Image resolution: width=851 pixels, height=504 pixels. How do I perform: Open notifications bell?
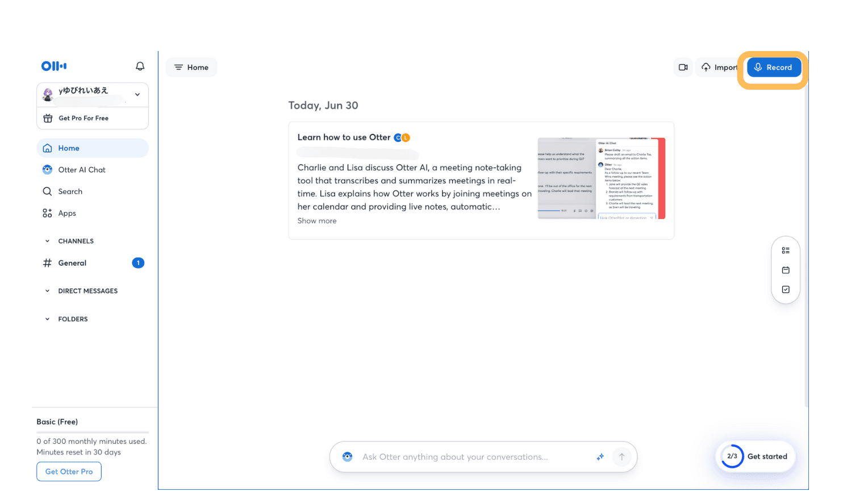coord(140,66)
